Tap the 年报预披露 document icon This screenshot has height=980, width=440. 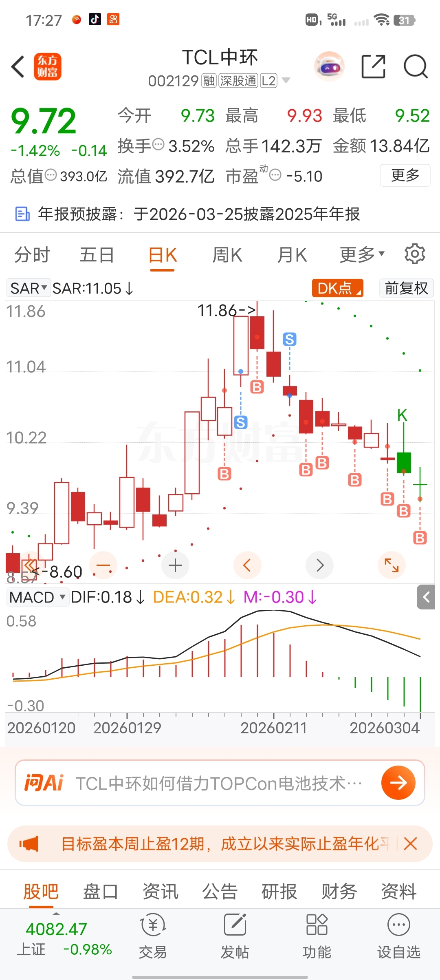(x=22, y=214)
